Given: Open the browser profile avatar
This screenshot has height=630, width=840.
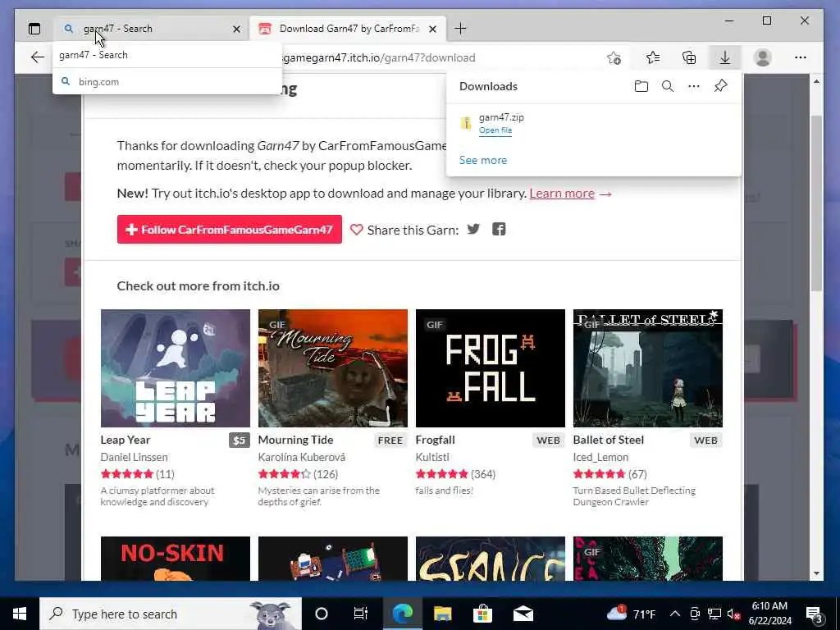Looking at the screenshot, I should [762, 57].
